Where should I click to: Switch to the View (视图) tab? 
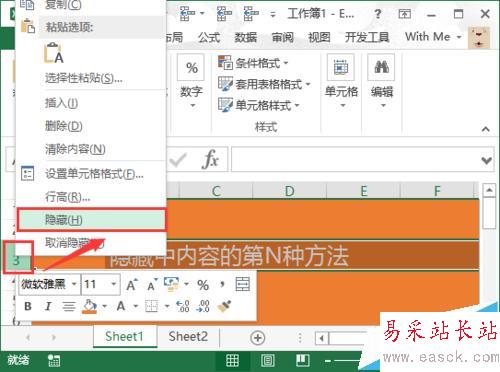pyautogui.click(x=319, y=37)
